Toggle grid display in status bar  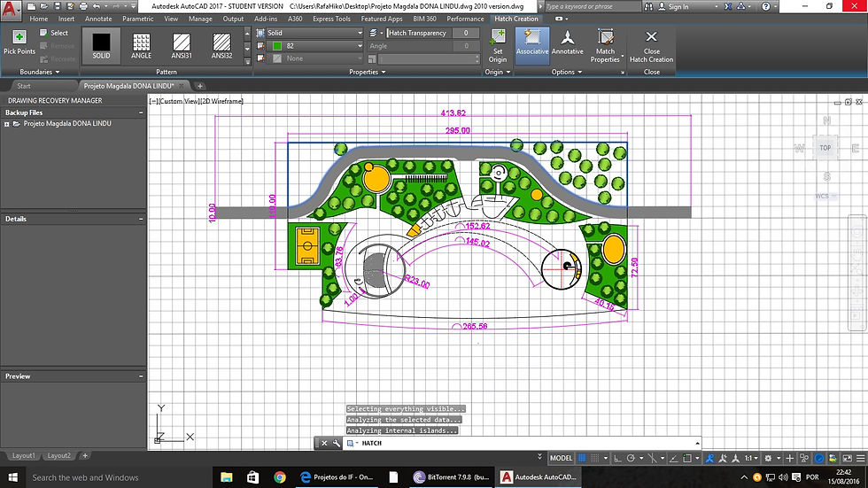pyautogui.click(x=582, y=458)
